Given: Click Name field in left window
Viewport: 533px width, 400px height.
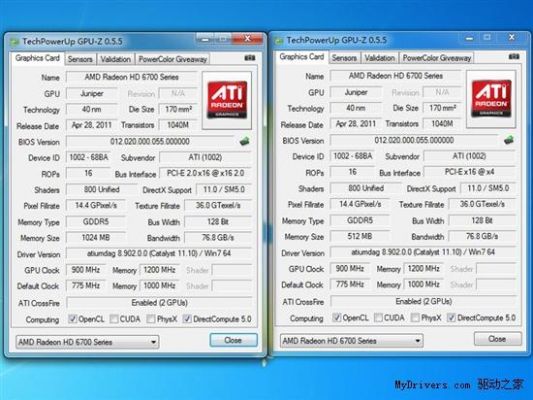Looking at the screenshot, I should (x=132, y=77).
